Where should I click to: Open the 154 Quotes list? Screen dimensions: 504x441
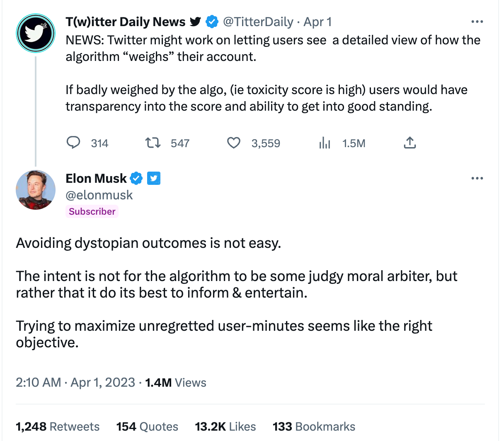147,426
